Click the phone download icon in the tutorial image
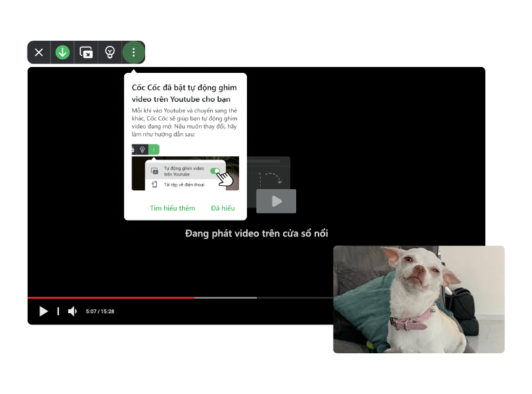Screen dimensions: 532x394 click(x=154, y=185)
